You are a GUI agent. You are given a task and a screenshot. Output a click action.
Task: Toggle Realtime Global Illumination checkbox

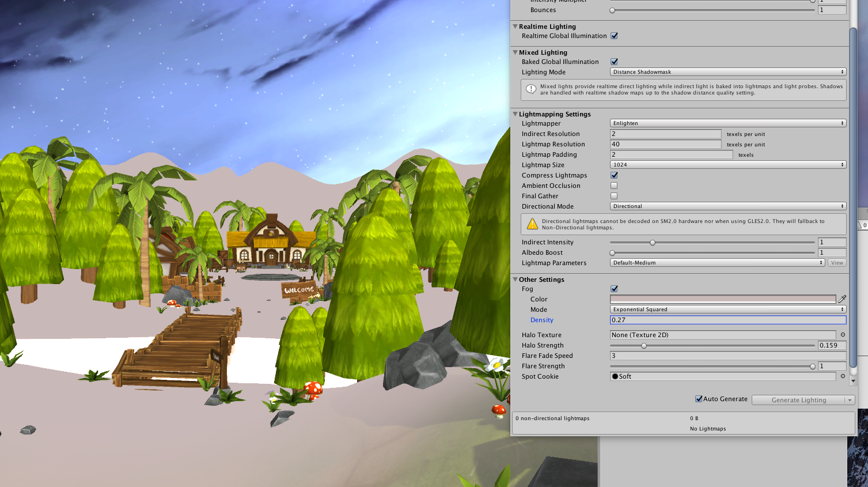point(614,36)
